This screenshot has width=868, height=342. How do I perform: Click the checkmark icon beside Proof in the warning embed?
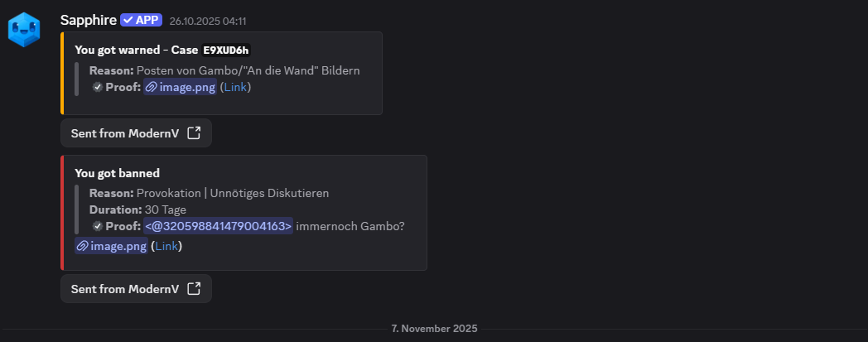coord(97,87)
